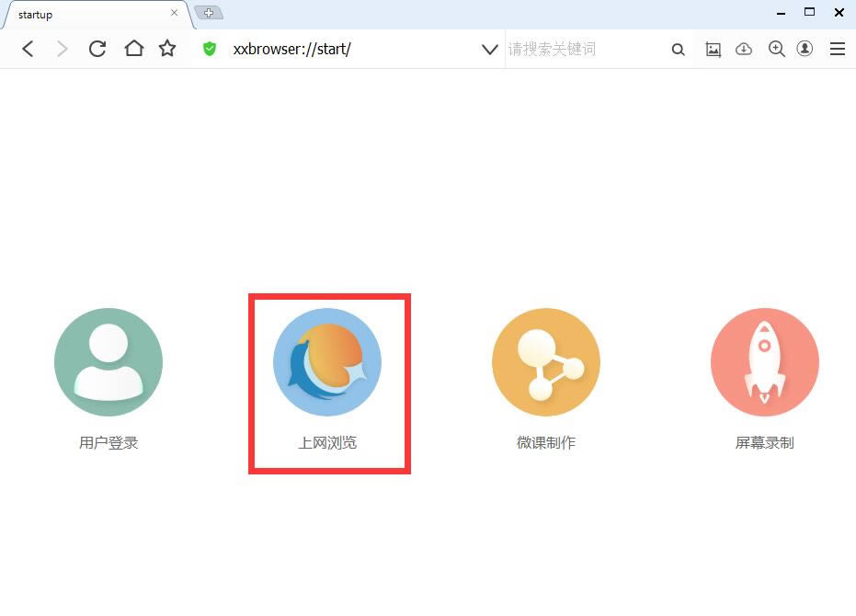856x616 pixels.
Task: Click the search magnifier icon
Action: pos(678,50)
